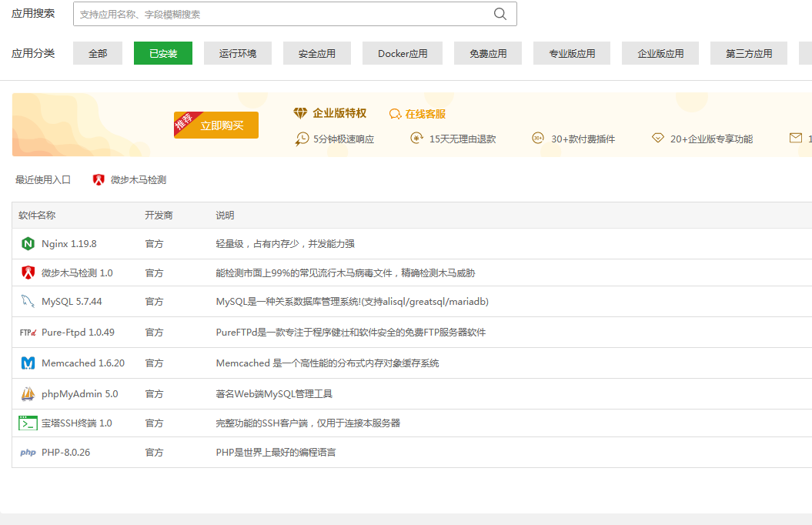The width and height of the screenshot is (812, 525).
Task: Click the 15天无理由退款 text
Action: point(463,139)
